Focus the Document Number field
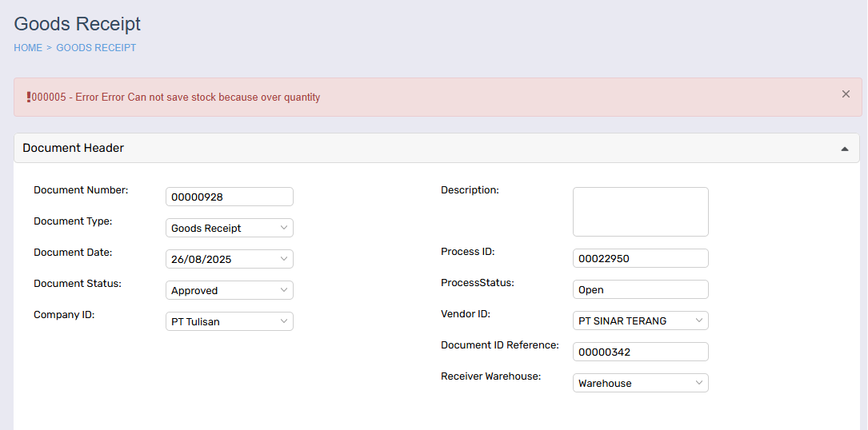868x430 pixels. [x=229, y=197]
